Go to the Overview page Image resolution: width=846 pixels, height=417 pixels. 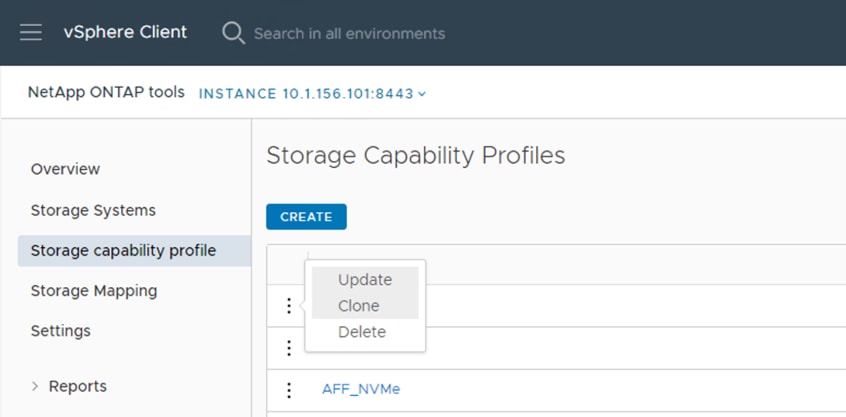pos(65,169)
